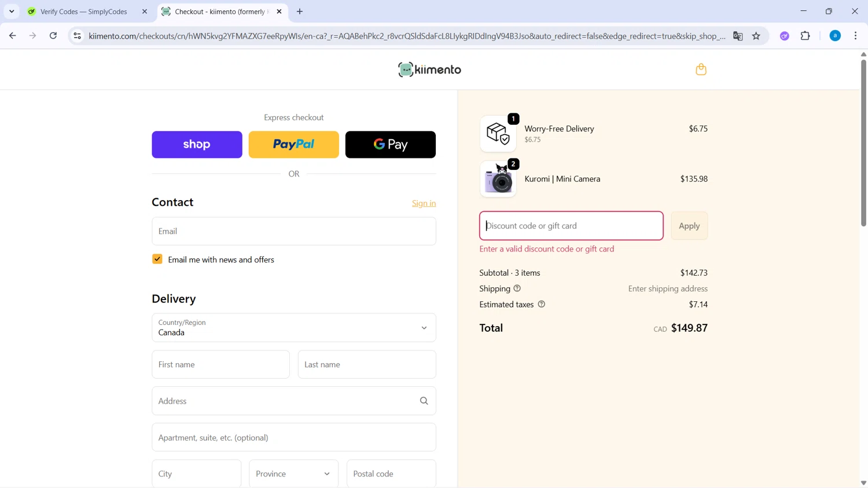Click the address search magnifier icon
Viewport: 868px width, 488px height.
coord(424,401)
